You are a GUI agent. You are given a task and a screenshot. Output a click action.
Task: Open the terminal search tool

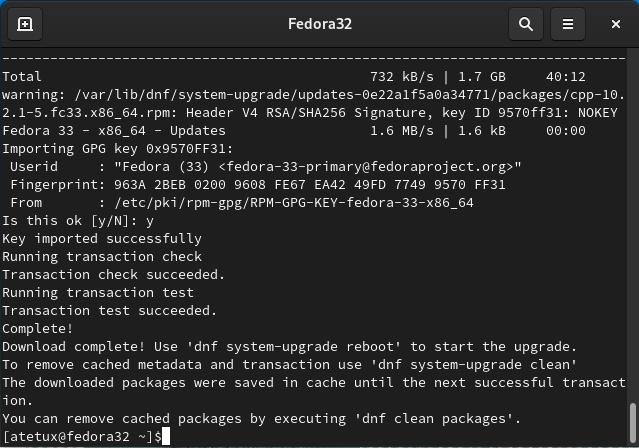[526, 24]
